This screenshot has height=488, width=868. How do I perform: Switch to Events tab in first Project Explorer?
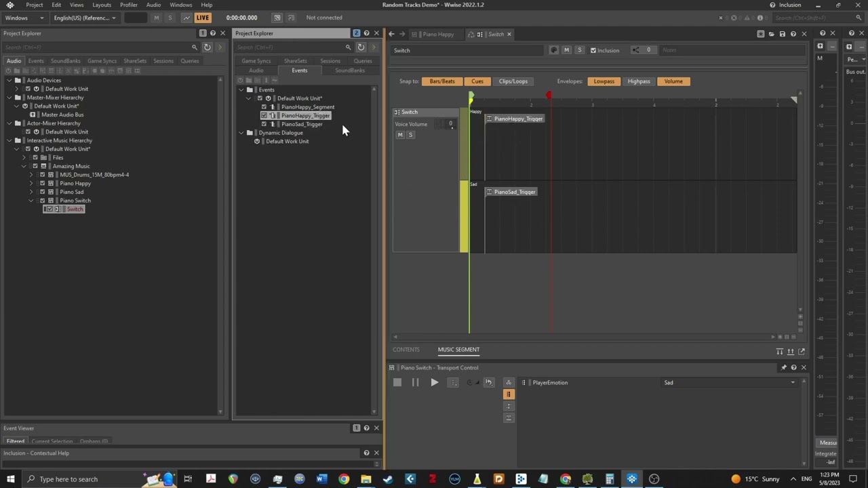point(36,61)
